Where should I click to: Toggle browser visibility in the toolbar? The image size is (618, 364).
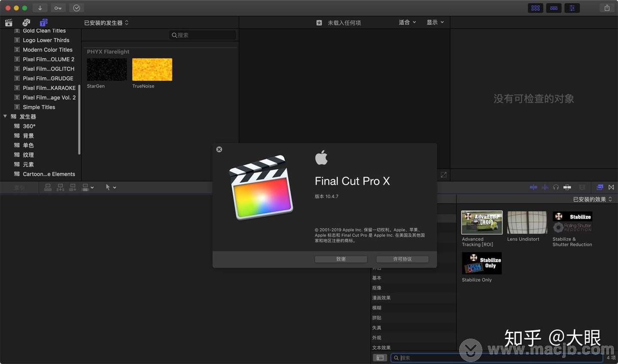[536, 8]
